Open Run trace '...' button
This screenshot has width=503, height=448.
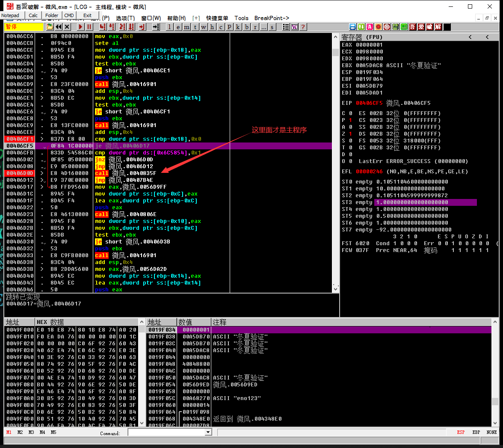[x=263, y=27]
